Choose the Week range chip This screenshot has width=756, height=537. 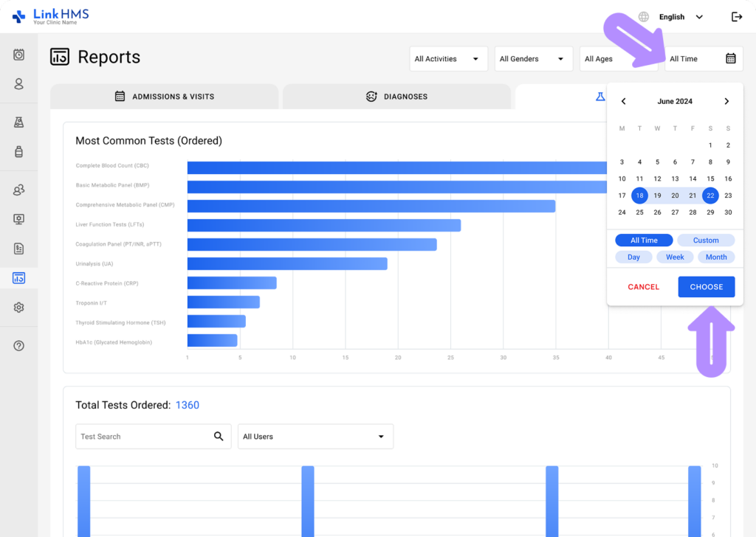675,257
